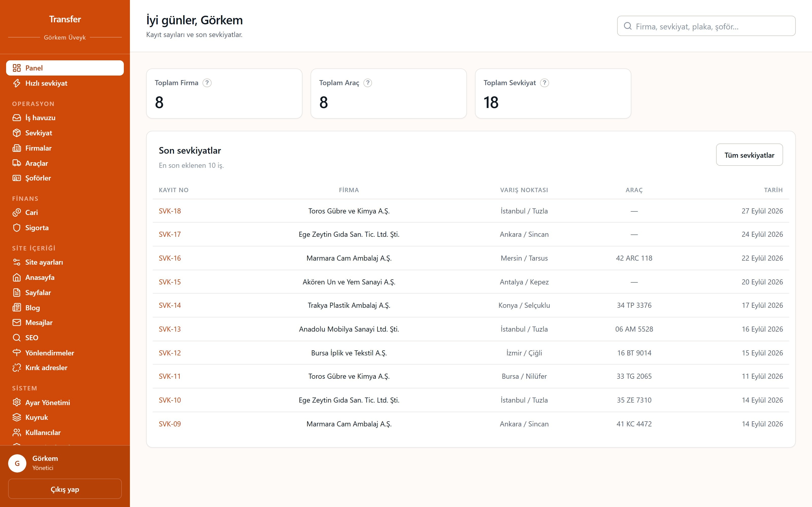812x507 pixels.
Task: Click the Çıkış yap logout button
Action: tap(65, 489)
